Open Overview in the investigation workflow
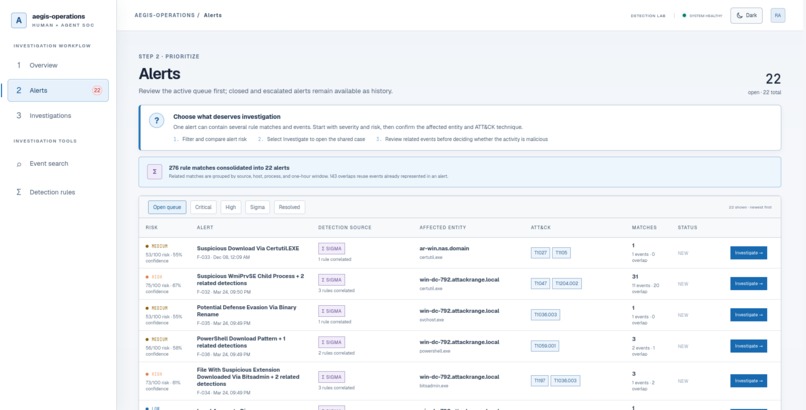806x410 pixels. point(58,65)
